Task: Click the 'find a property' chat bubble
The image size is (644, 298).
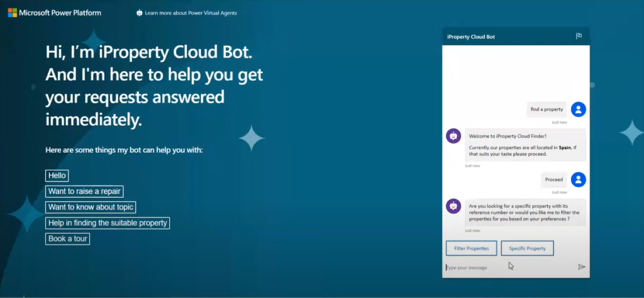Action: (x=547, y=109)
